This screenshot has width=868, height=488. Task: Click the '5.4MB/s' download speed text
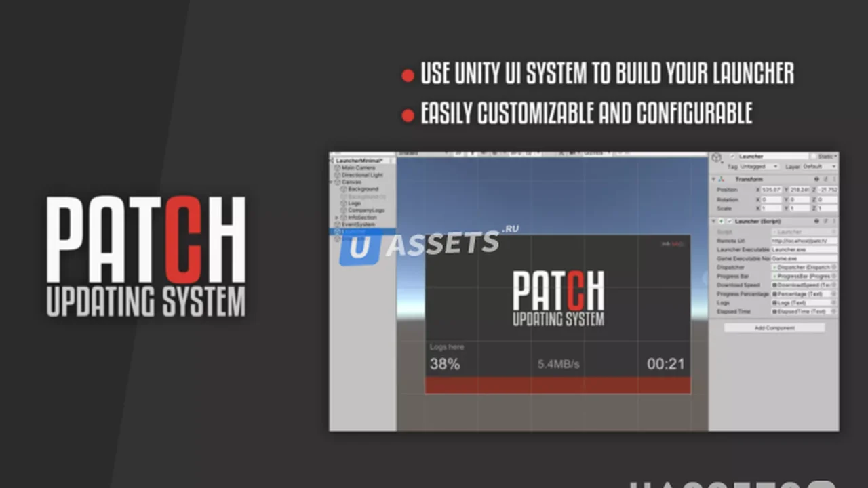pos(559,364)
